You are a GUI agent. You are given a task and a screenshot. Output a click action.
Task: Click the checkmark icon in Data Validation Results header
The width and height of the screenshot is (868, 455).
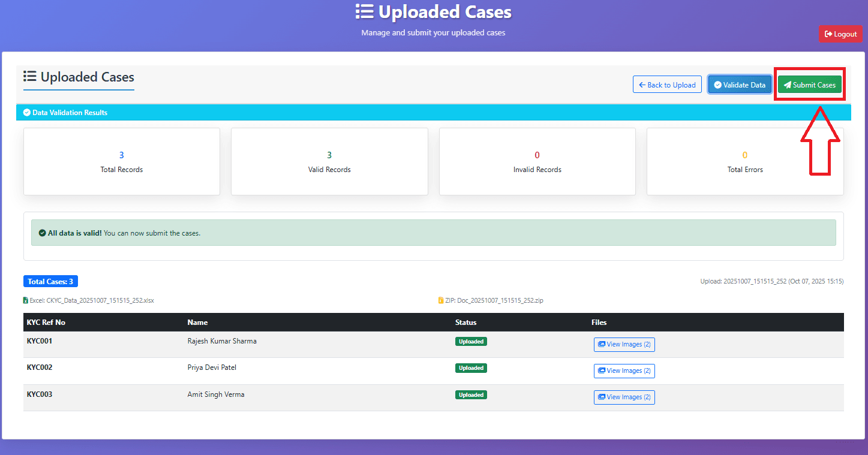(x=27, y=113)
